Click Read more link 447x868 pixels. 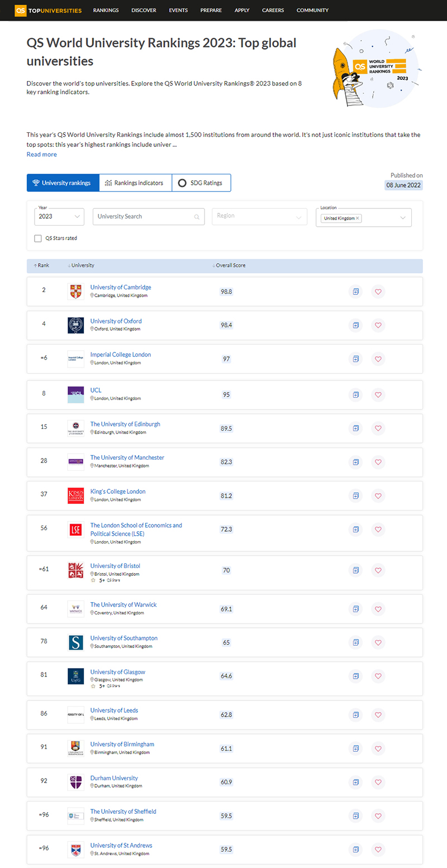tap(41, 154)
